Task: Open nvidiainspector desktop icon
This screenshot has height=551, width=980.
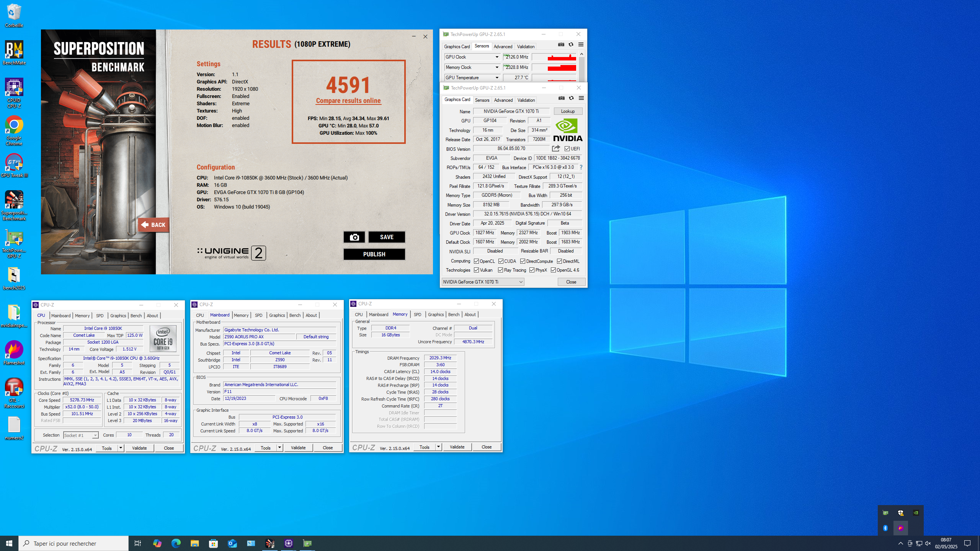Action: tap(14, 316)
